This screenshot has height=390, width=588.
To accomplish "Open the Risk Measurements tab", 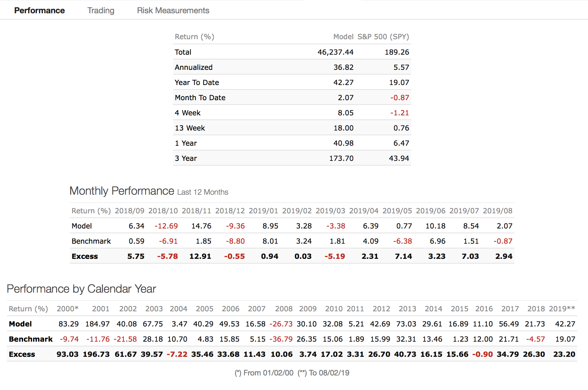I will (x=173, y=10).
